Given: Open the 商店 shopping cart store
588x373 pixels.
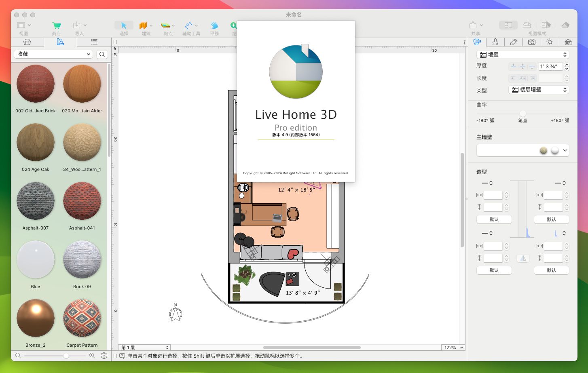Looking at the screenshot, I should (x=57, y=25).
